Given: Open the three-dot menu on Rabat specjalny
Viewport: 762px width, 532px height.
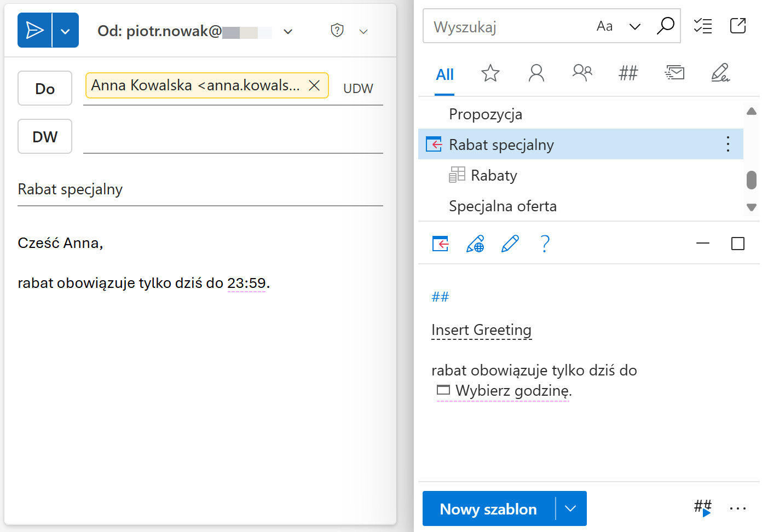Looking at the screenshot, I should coord(728,144).
